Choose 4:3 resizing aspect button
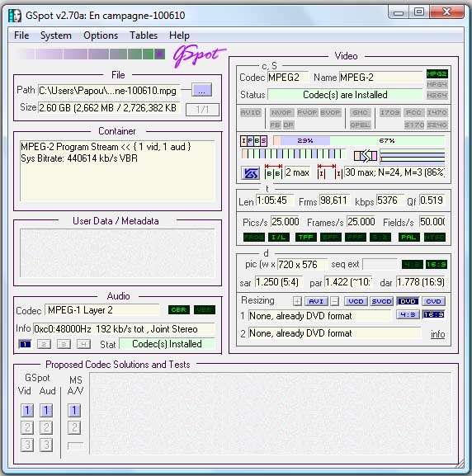Screen dimensions: 472x476 click(x=408, y=314)
